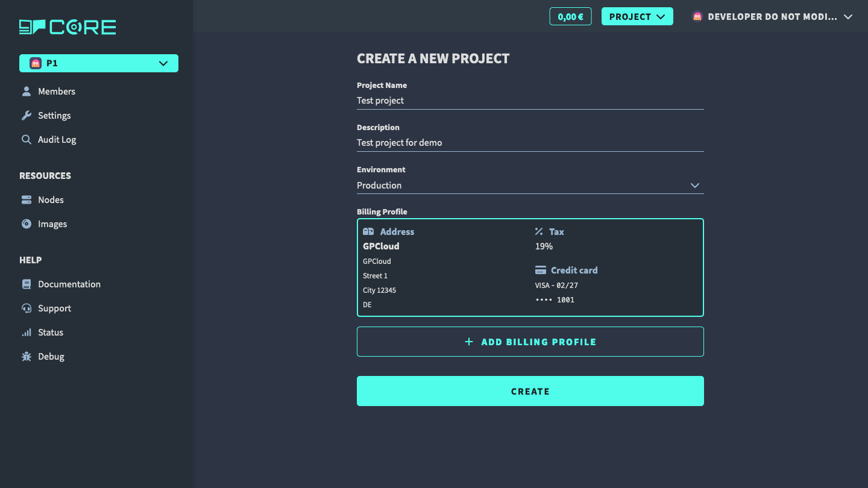Click the "Billing Profile" label
This screenshot has height=488, width=868.
tap(382, 212)
